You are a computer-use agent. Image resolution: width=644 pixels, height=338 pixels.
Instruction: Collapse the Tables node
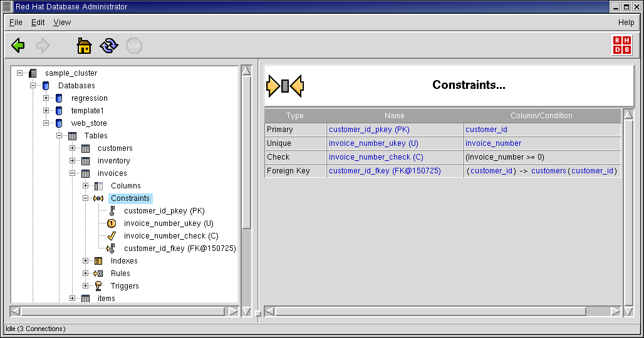pos(59,136)
